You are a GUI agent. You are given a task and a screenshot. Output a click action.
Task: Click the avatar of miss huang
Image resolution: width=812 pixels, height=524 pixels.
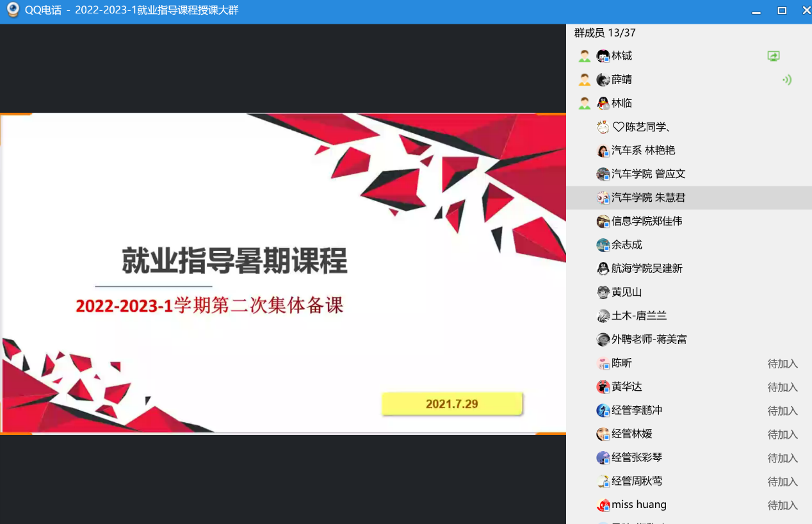pyautogui.click(x=603, y=505)
